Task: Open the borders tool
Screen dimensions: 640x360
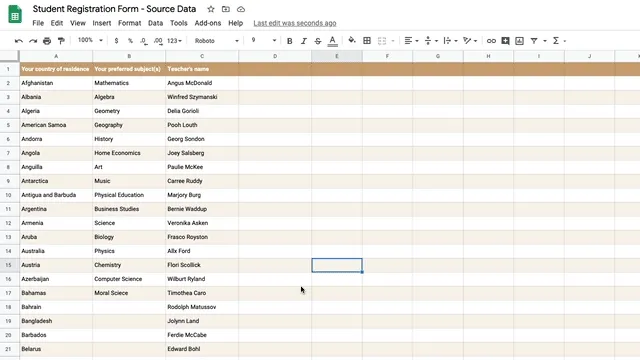Action: tap(367, 41)
